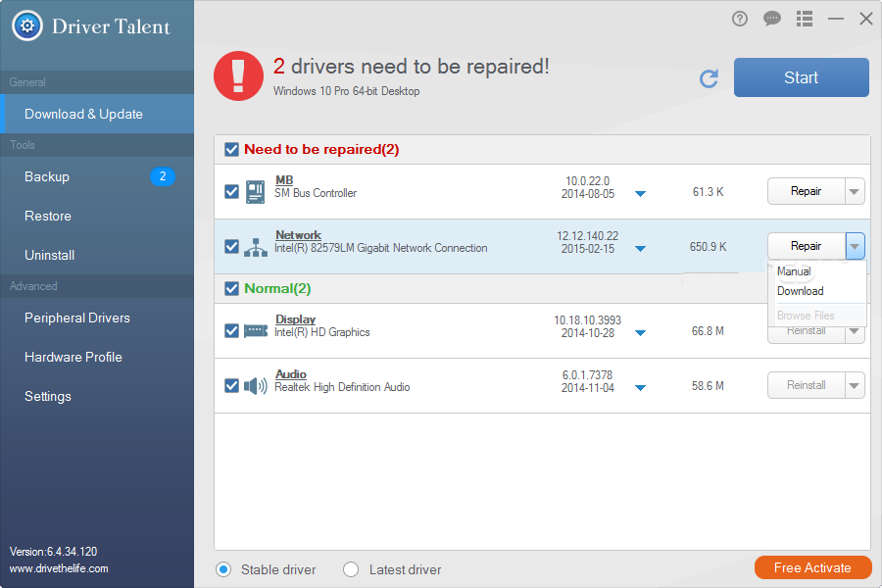Viewport: 882px width, 588px height.
Task: Open the apps grid icon in title bar
Action: tap(804, 18)
